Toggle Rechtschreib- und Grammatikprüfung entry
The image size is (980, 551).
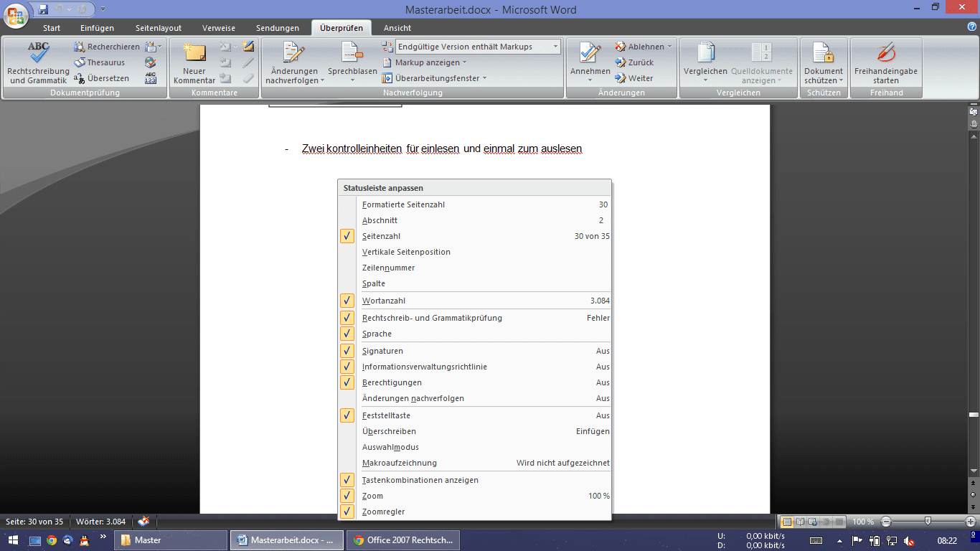(475, 318)
